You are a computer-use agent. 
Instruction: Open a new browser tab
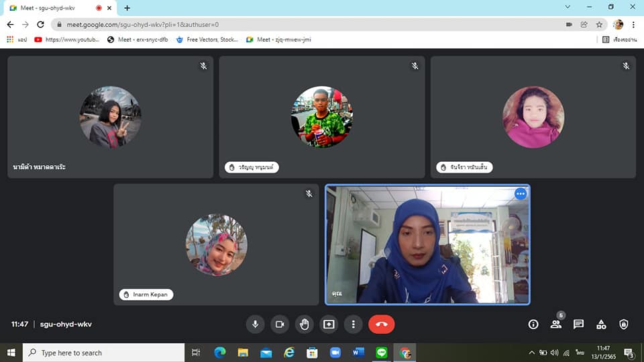(127, 8)
